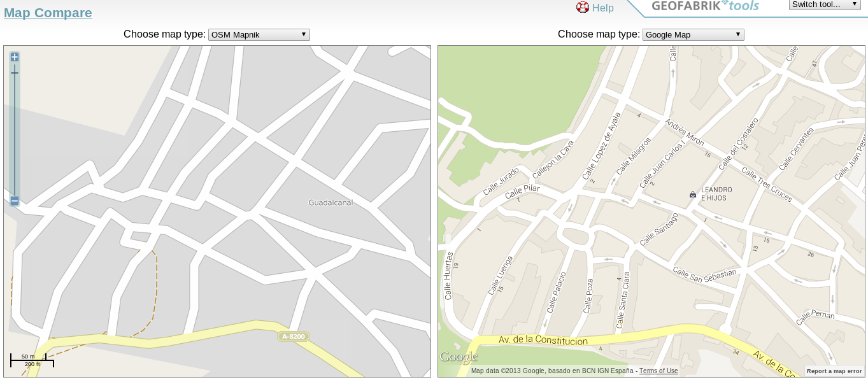Click the Terms of Use link
The image size is (868, 382).
658,371
